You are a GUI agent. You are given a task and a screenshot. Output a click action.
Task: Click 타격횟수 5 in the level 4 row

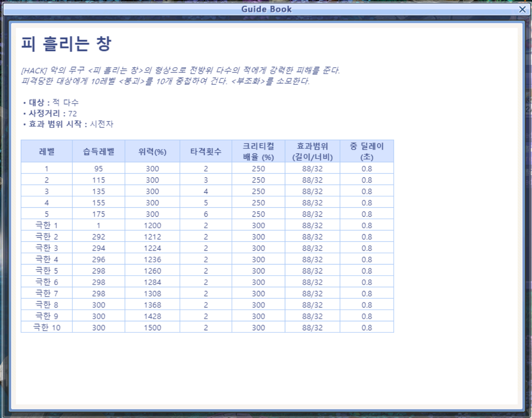[x=206, y=203]
